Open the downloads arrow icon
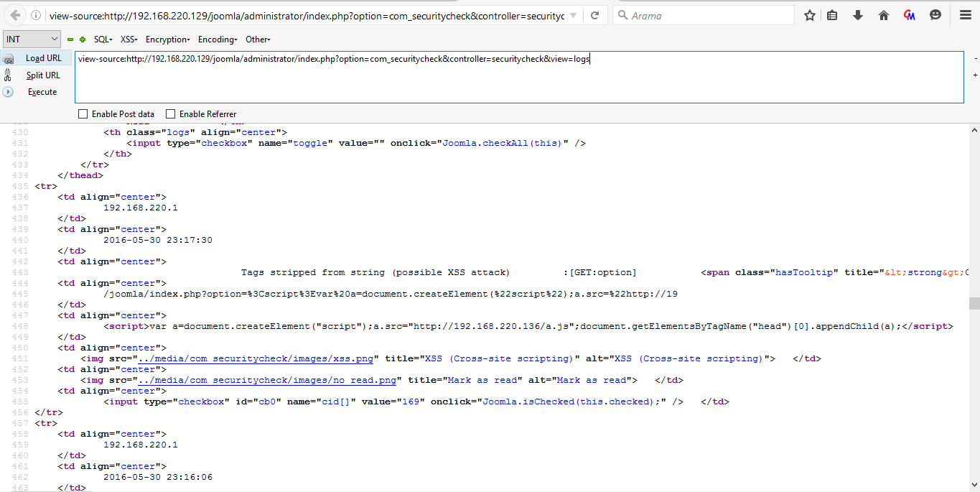This screenshot has height=492, width=980. click(858, 15)
